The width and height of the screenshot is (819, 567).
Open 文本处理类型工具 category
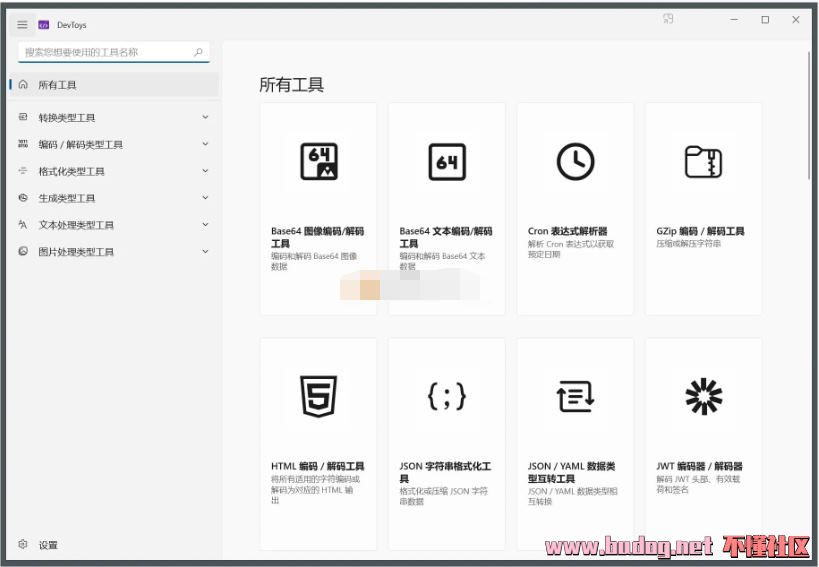114,225
